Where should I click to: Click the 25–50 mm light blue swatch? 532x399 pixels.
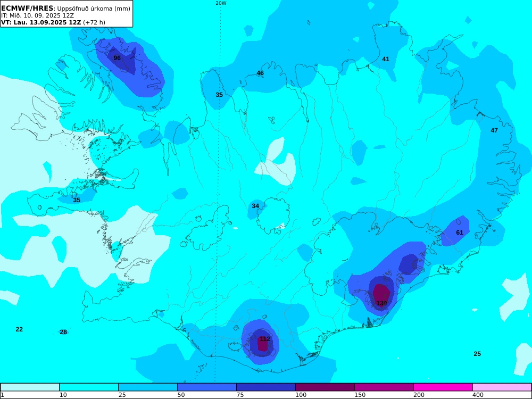(148, 387)
